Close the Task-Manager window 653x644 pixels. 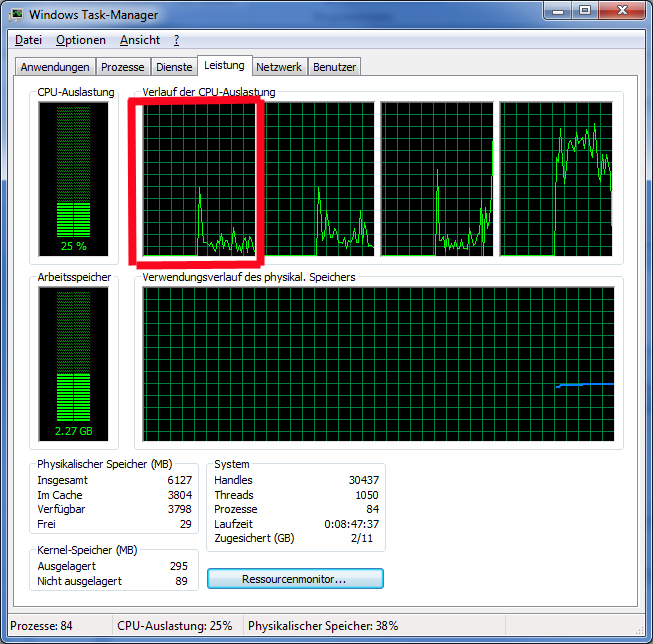[x=622, y=11]
